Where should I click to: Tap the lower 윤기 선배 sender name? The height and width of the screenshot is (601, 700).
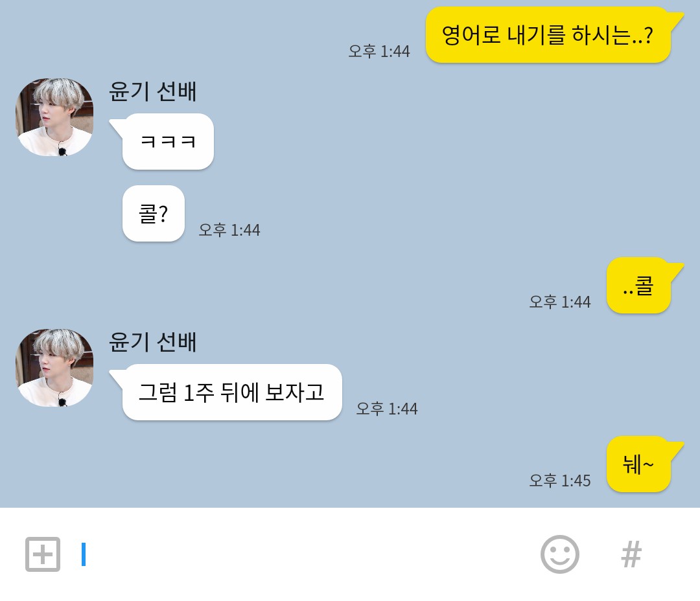point(153,342)
